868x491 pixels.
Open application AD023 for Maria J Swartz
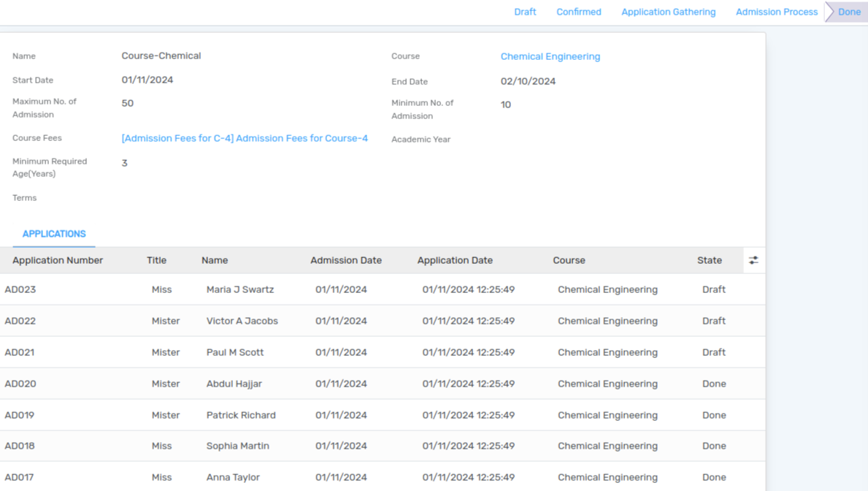(383, 289)
